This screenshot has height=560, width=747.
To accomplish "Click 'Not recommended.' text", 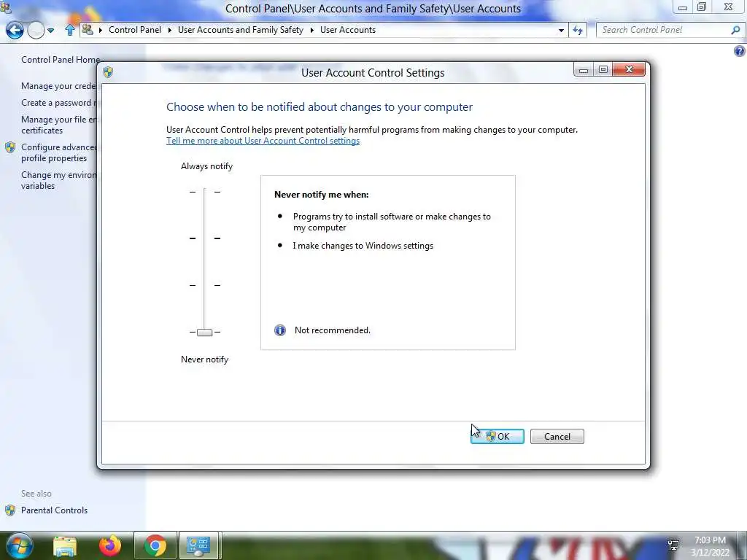I will (333, 330).
